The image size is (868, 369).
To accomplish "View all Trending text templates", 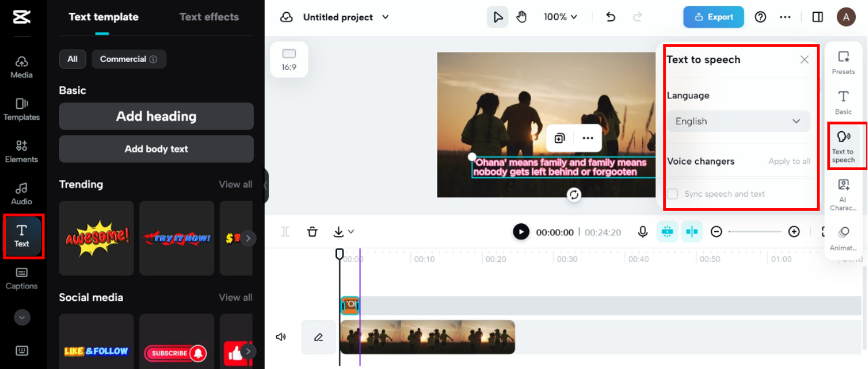I will click(x=235, y=184).
